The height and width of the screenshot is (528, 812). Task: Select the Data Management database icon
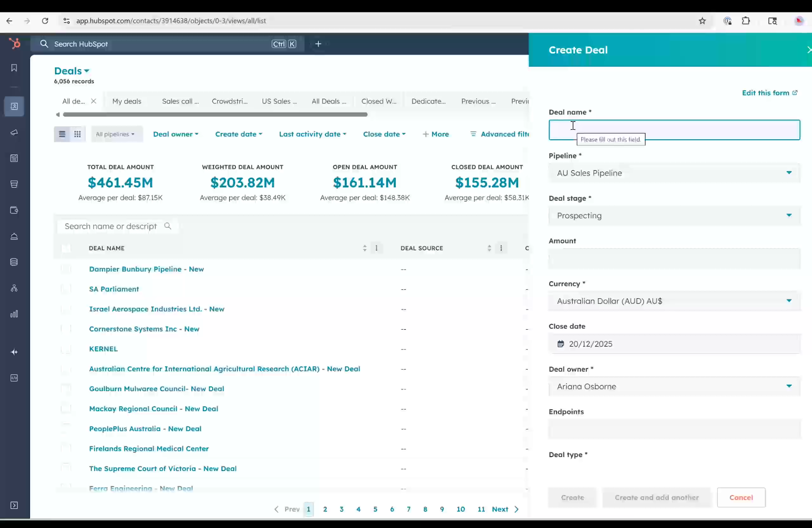tap(14, 262)
